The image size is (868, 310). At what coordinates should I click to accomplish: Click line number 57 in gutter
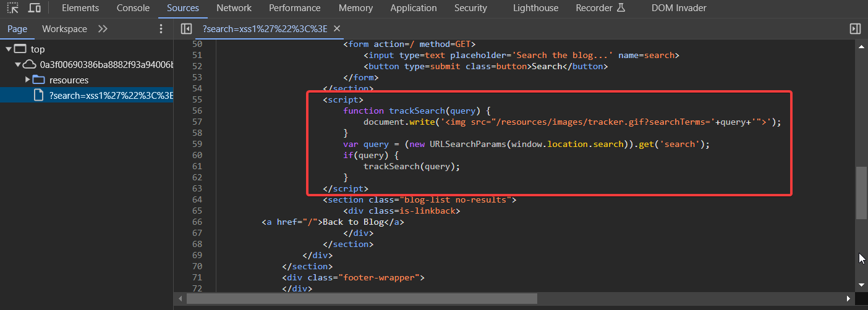pyautogui.click(x=197, y=122)
